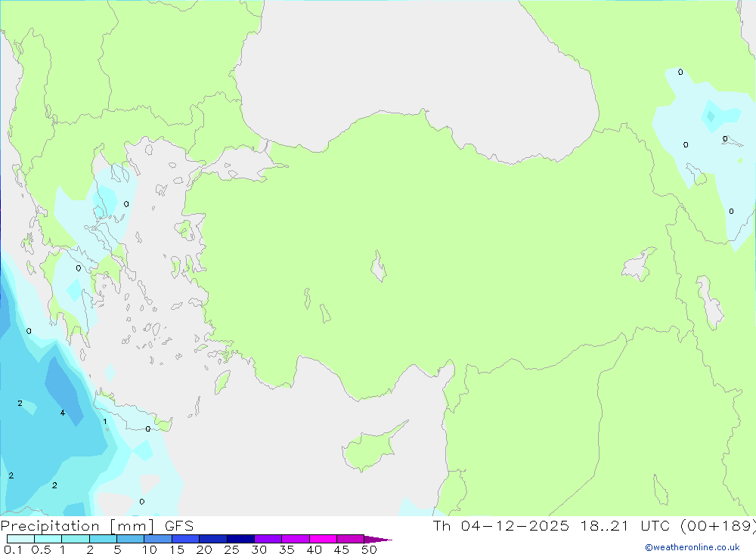The width and height of the screenshot is (756, 554).
Task: Click the legend label '40'
Action: 314,549
